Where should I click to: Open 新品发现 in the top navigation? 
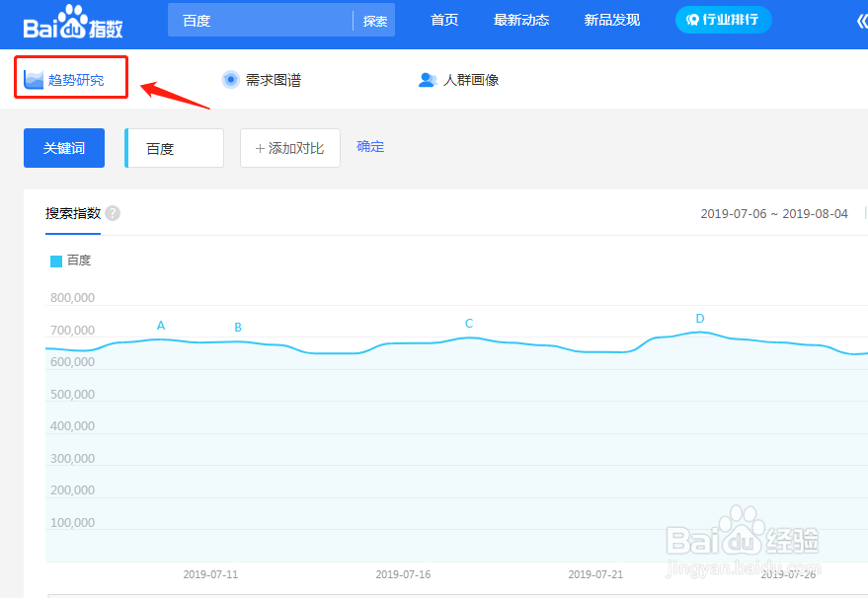[x=611, y=20]
